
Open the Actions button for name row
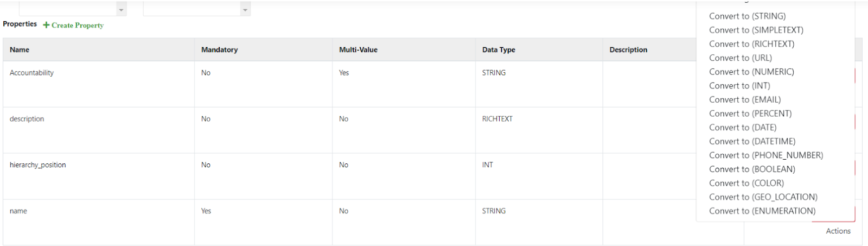[x=838, y=231]
